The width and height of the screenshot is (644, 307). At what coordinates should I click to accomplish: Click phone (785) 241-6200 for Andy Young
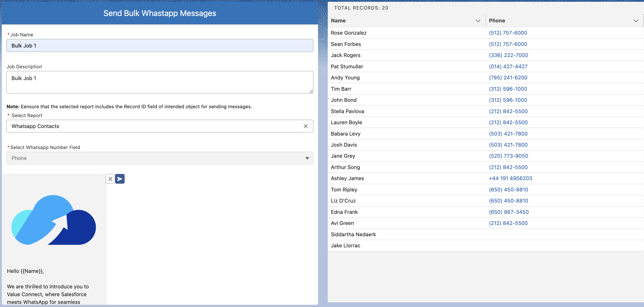coord(508,77)
